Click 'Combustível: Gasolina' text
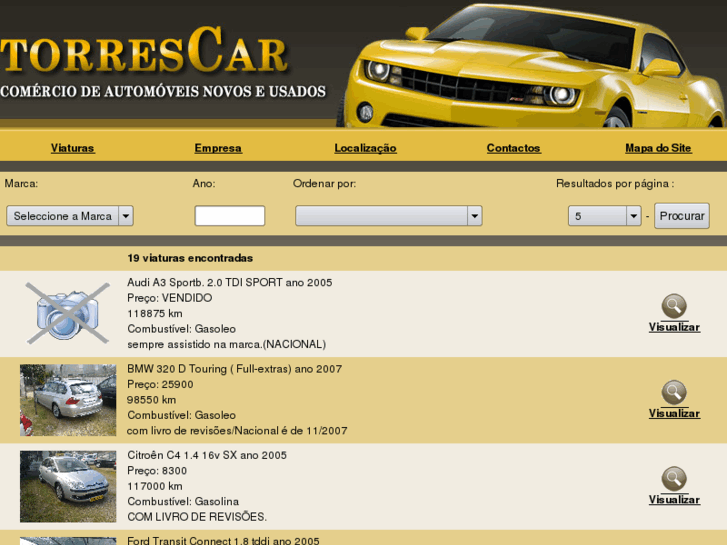 coord(183,501)
